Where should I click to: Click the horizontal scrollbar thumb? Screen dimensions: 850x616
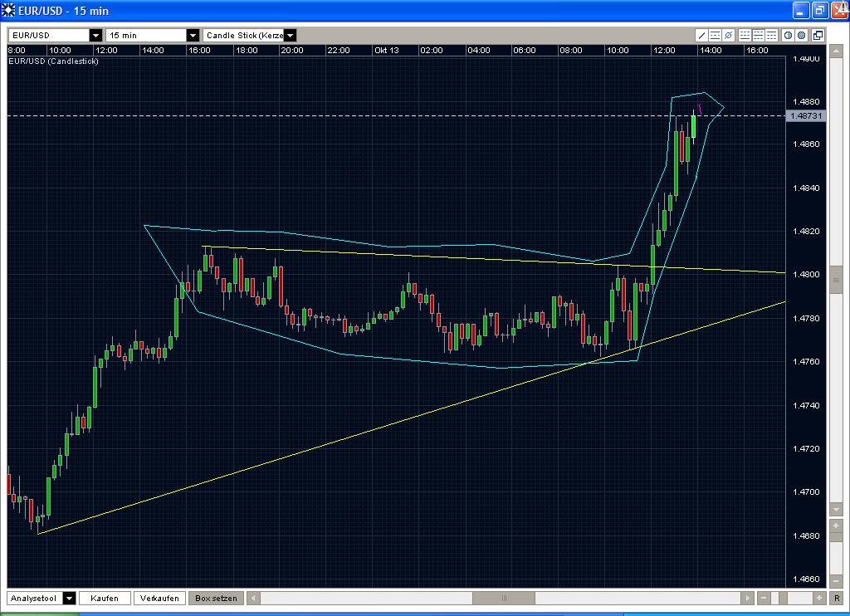[504, 598]
